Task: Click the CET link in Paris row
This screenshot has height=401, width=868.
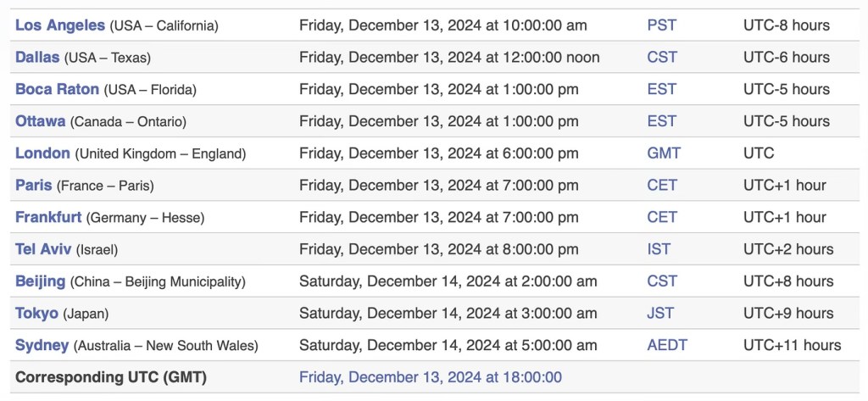Action: pos(662,185)
